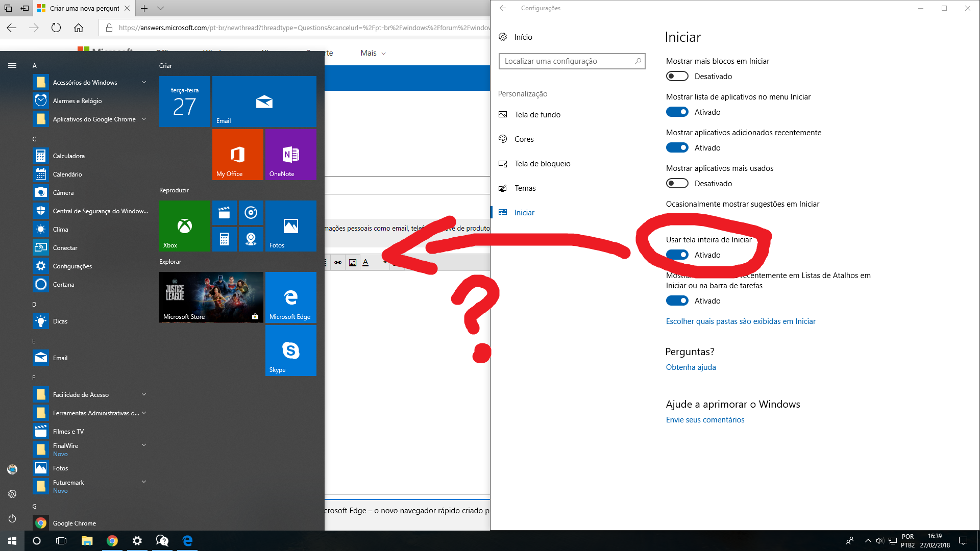Click the Start menu power button
This screenshot has width=980, height=551.
click(x=12, y=518)
